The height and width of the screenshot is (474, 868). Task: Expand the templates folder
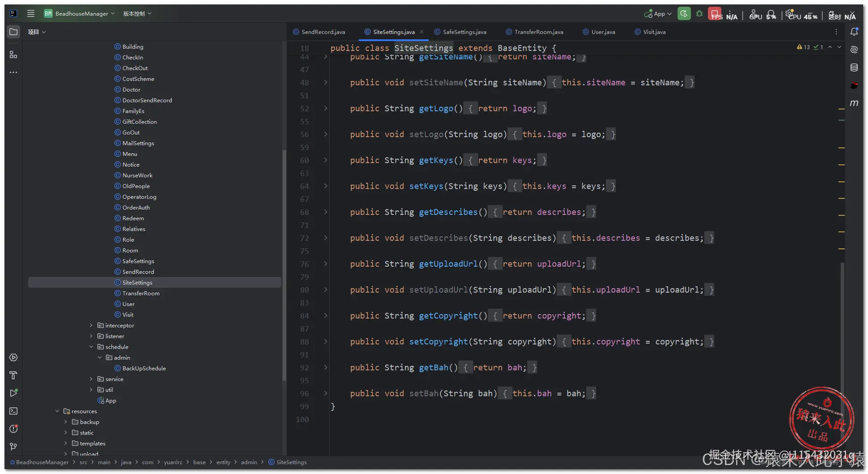point(66,443)
